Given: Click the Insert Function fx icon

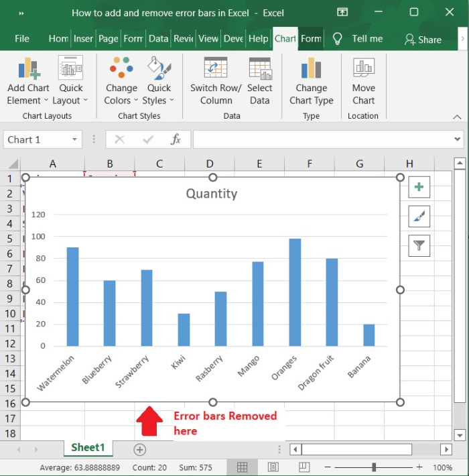Looking at the screenshot, I should coord(176,139).
